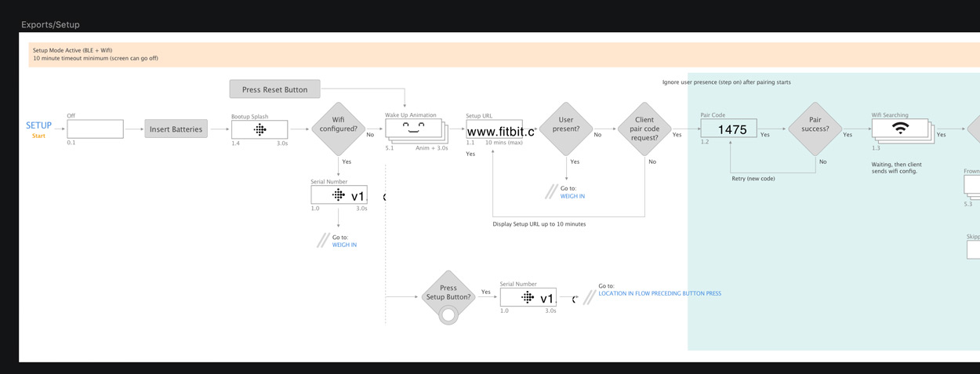Click the Exports/Setup artboard title
This screenshot has width=980, height=374.
click(x=50, y=25)
